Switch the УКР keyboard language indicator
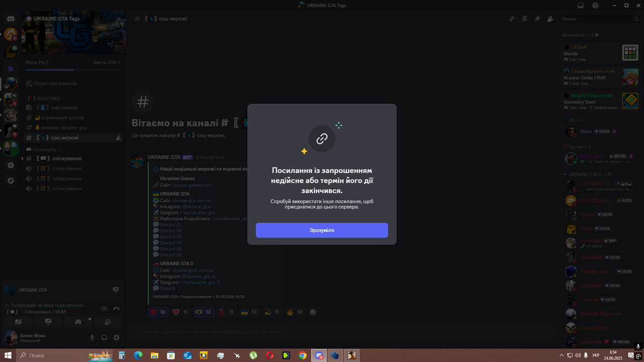The width and height of the screenshot is (644, 362). point(596,355)
